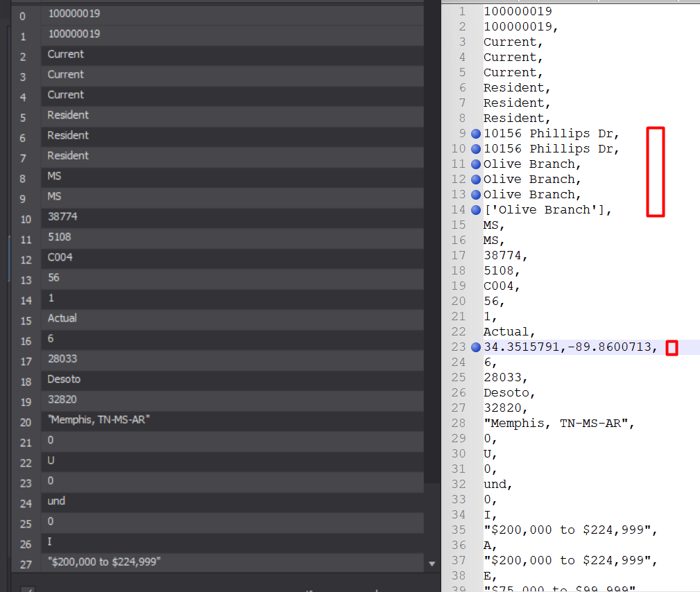Image resolution: width=700 pixels, height=592 pixels.
Task: Click the scroll-down arrow of the left table
Action: pyautogui.click(x=432, y=564)
